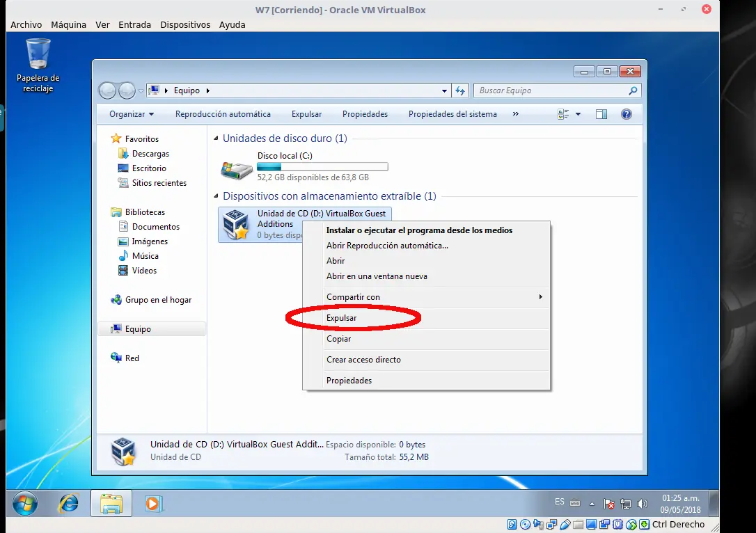Launch Internet Explorer from the taskbar
The width and height of the screenshot is (756, 533).
point(69,504)
